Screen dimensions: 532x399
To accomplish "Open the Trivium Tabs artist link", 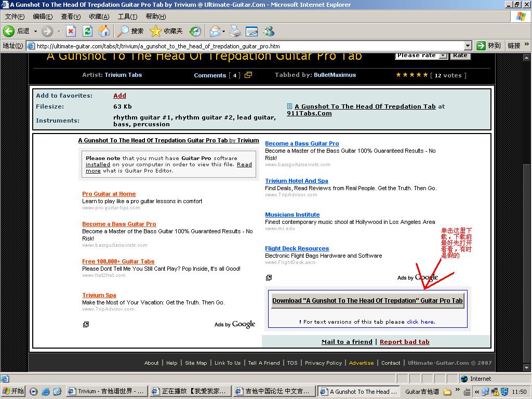I will [123, 75].
